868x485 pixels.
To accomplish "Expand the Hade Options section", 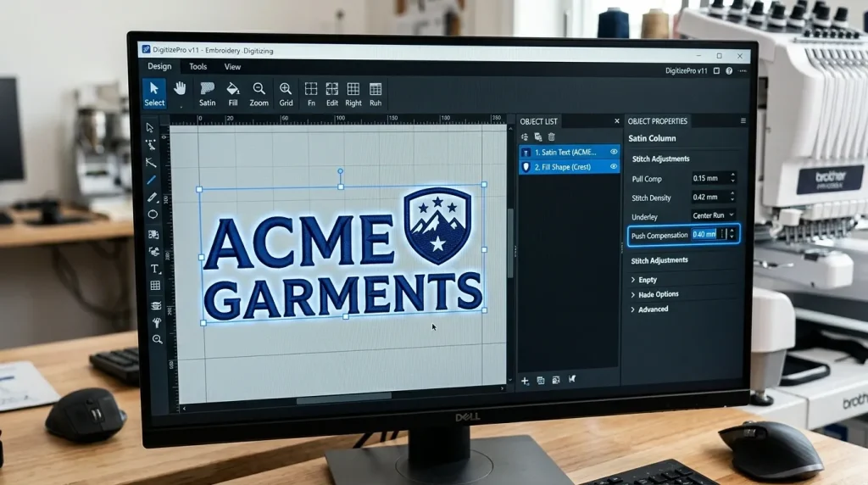I will tap(654, 294).
